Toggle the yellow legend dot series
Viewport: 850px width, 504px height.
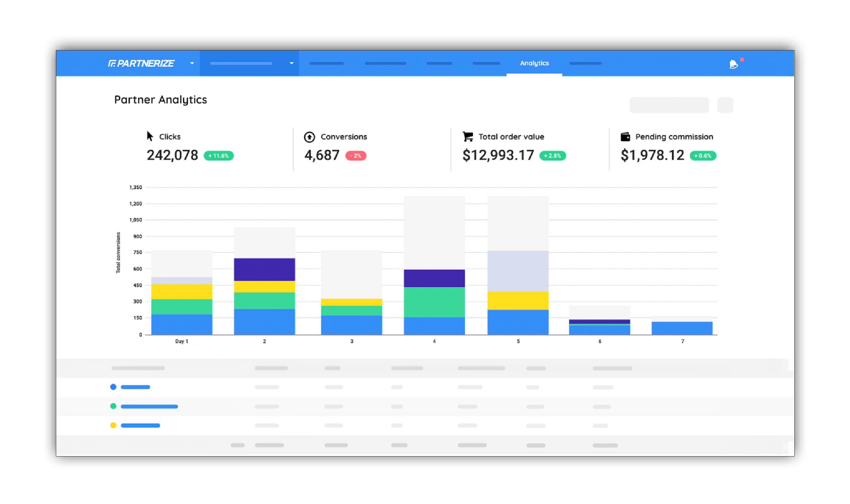click(113, 425)
